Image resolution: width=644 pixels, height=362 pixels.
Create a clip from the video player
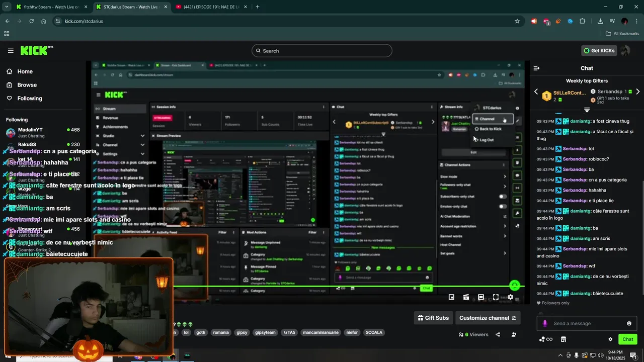(x=466, y=297)
